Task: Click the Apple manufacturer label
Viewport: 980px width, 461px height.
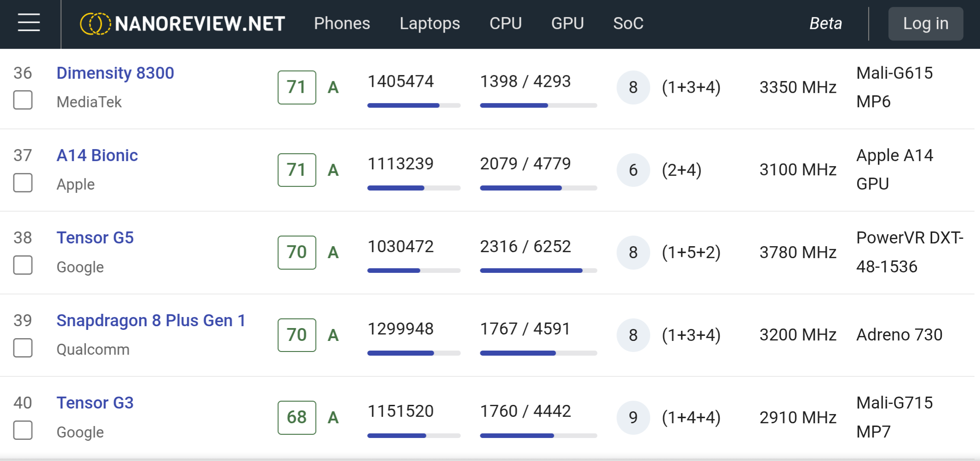Action: click(x=75, y=184)
